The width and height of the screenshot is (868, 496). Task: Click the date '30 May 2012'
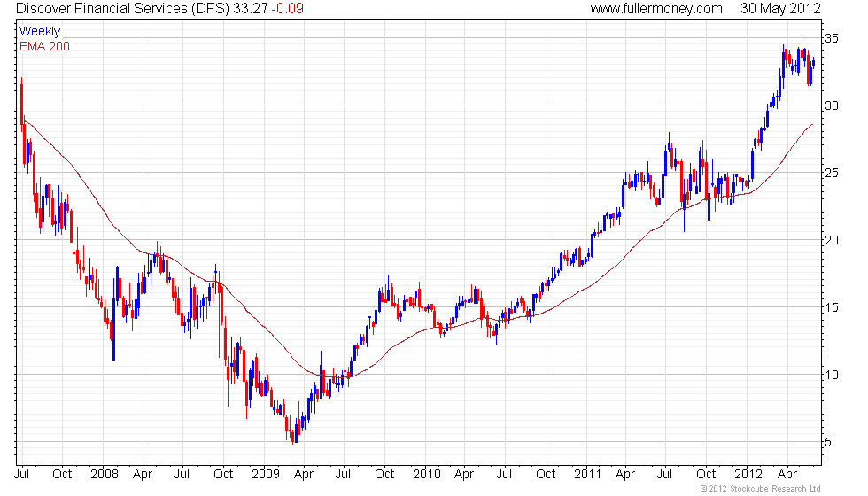[781, 8]
